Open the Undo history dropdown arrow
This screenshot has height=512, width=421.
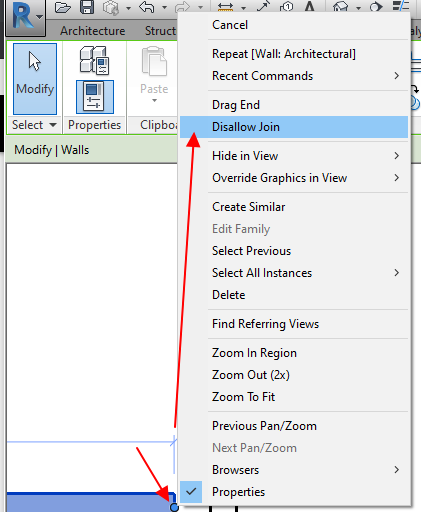[164, 7]
